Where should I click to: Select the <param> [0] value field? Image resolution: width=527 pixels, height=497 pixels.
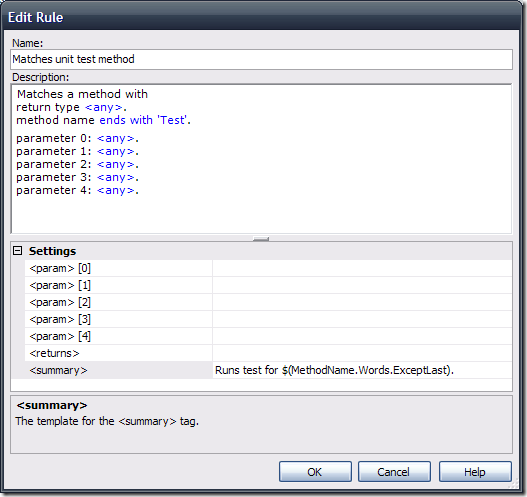click(x=362, y=268)
